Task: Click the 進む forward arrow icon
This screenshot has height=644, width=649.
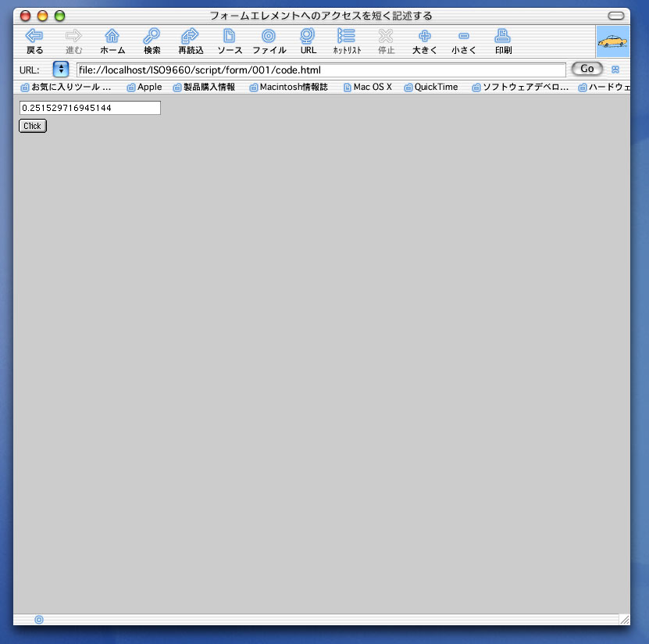Action: click(73, 36)
